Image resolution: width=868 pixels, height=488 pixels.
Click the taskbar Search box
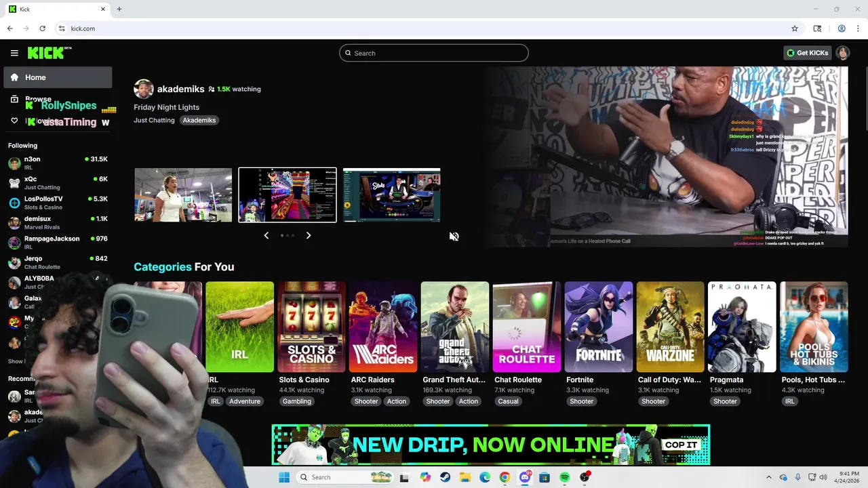(346, 477)
